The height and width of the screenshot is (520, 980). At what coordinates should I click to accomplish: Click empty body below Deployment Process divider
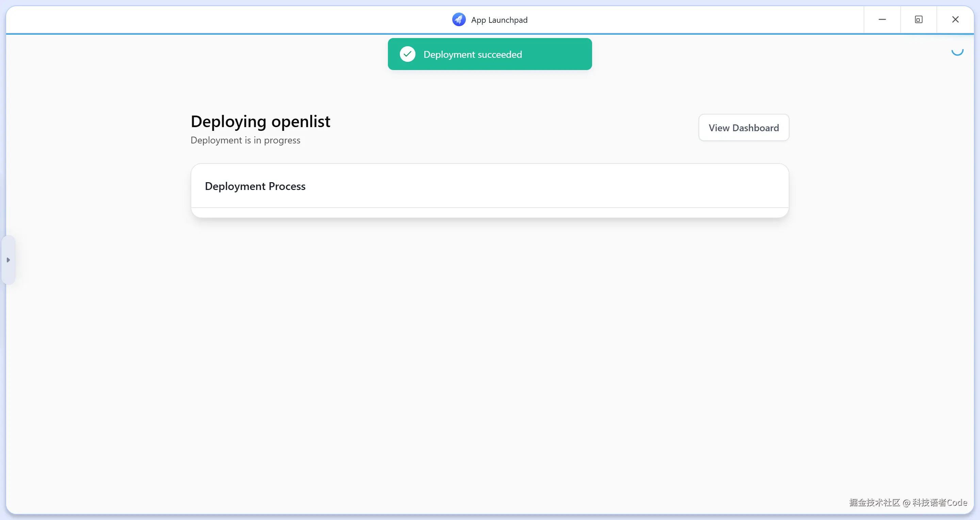click(490, 212)
